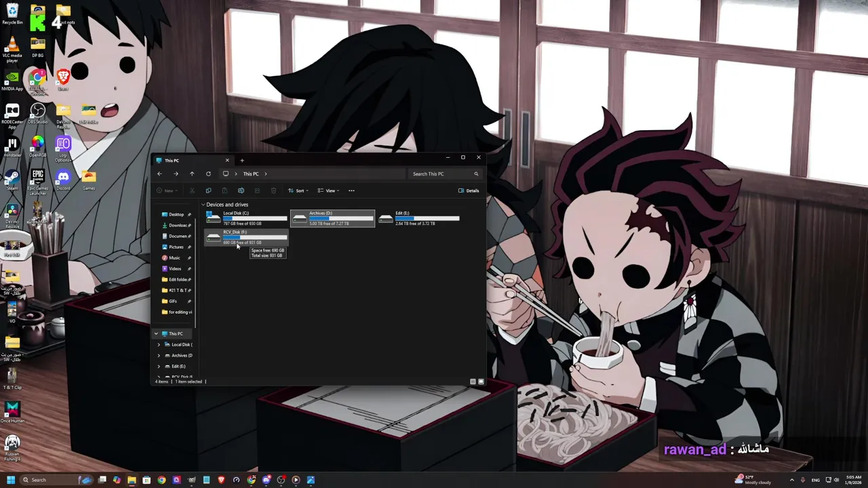Open the View dropdown
868x488 pixels.
[x=330, y=190]
